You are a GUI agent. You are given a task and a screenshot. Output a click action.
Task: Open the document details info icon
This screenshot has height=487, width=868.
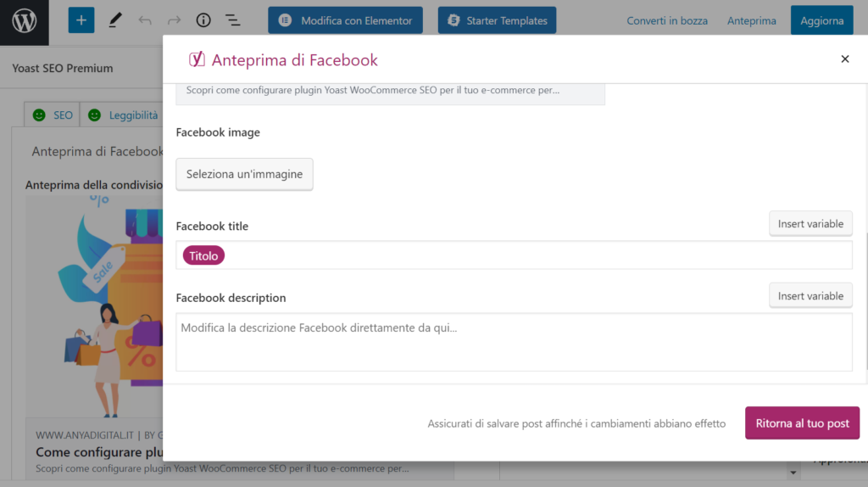[203, 20]
